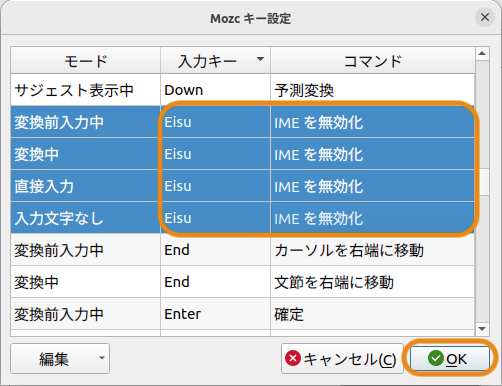Open the 編集 dropdown menu
The image size is (502, 386).
coord(60,359)
